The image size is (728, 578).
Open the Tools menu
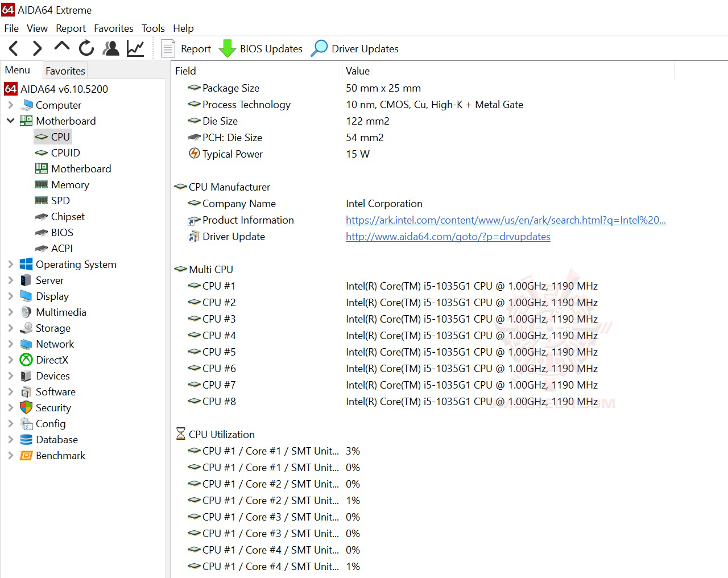[x=153, y=28]
